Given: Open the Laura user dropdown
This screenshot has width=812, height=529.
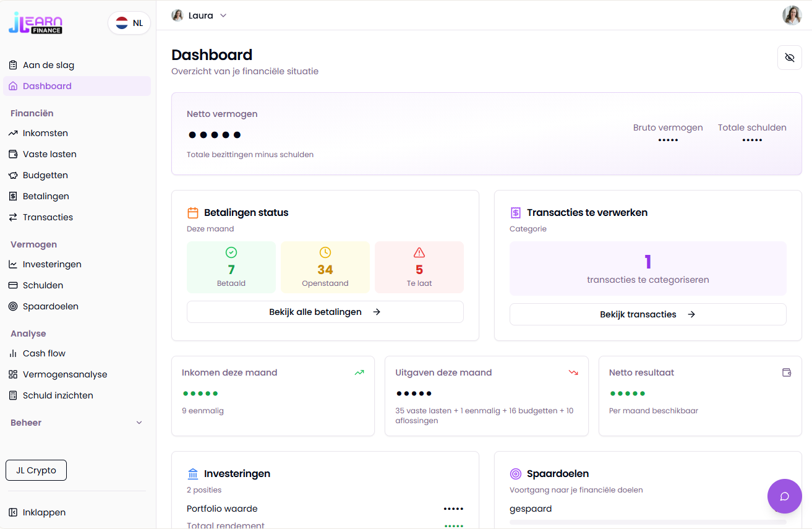Looking at the screenshot, I should [x=199, y=15].
